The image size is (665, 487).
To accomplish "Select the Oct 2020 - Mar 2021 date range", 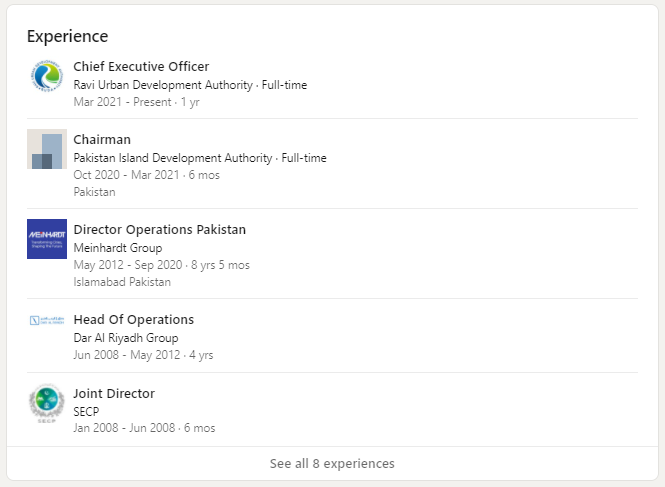I will click(126, 175).
